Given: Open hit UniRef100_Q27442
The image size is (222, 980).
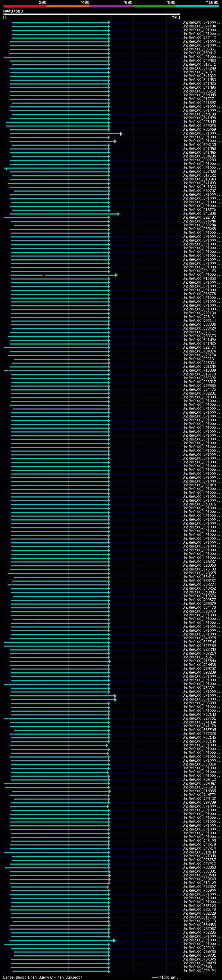Looking at the screenshot, I should tap(199, 38).
